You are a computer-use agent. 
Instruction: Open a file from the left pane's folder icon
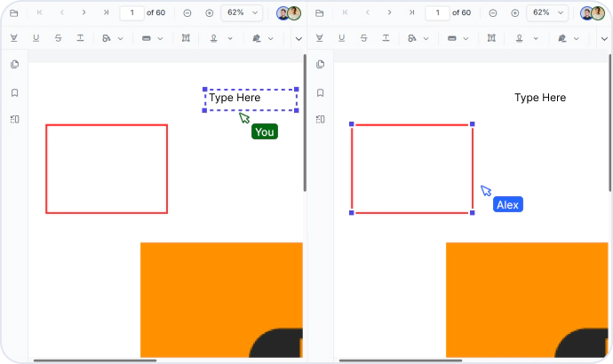(x=13, y=13)
